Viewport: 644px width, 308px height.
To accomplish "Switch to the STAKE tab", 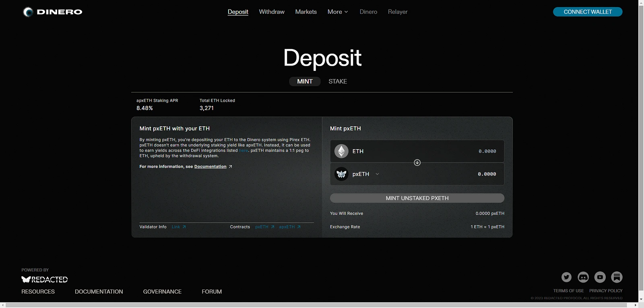I will (x=338, y=81).
